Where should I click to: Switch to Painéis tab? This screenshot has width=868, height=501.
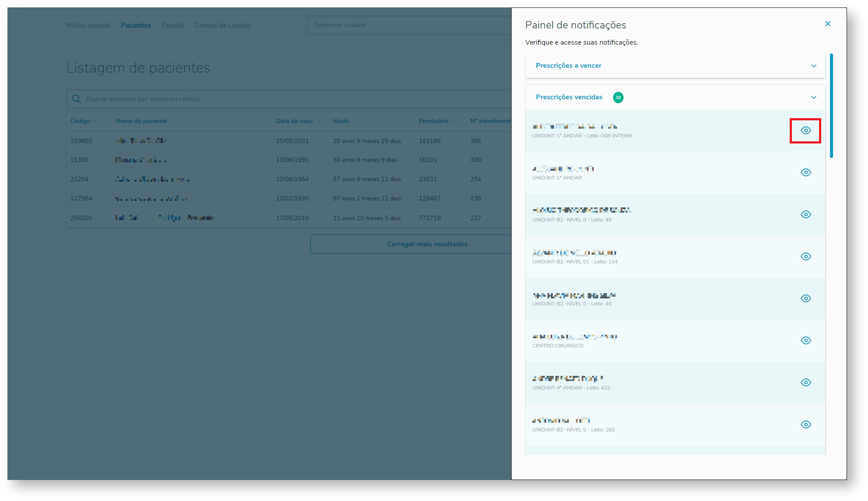point(172,25)
